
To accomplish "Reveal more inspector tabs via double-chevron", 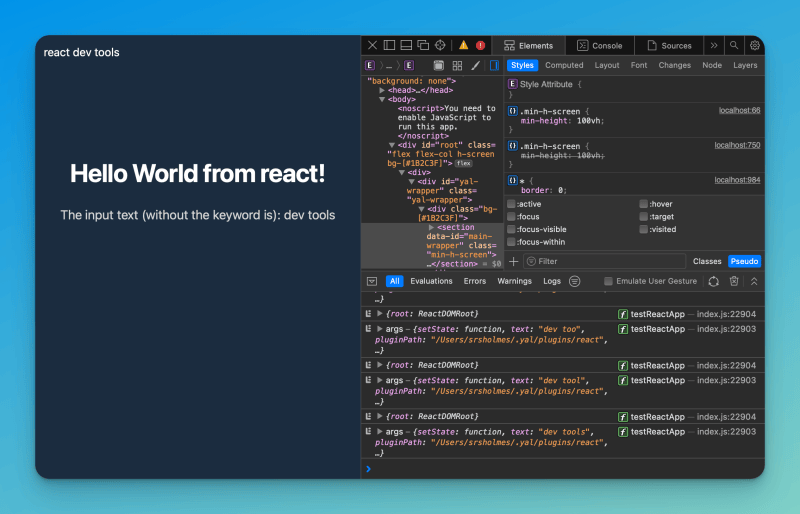I will pos(714,45).
